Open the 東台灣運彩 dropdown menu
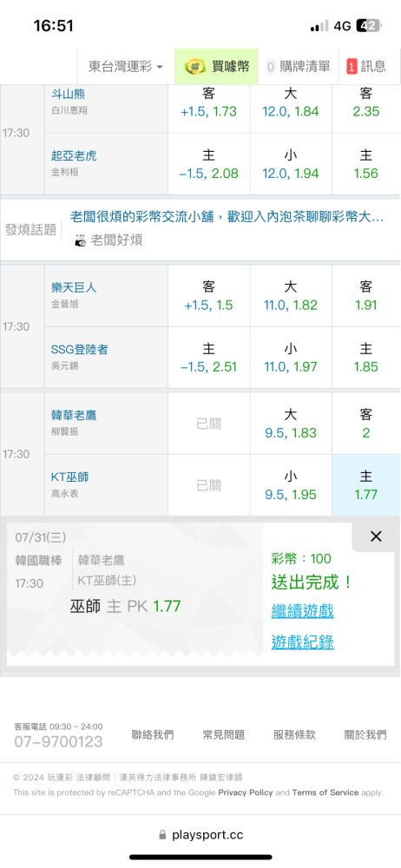This screenshot has width=401, height=868. (x=126, y=67)
